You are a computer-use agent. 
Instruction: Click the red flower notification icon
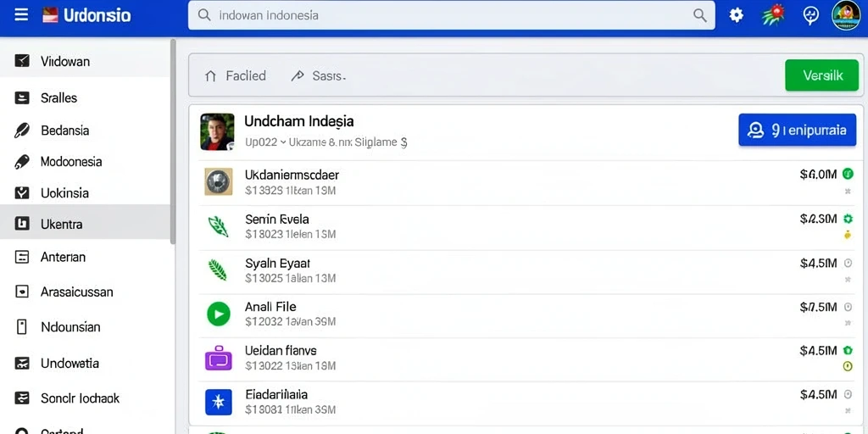773,15
